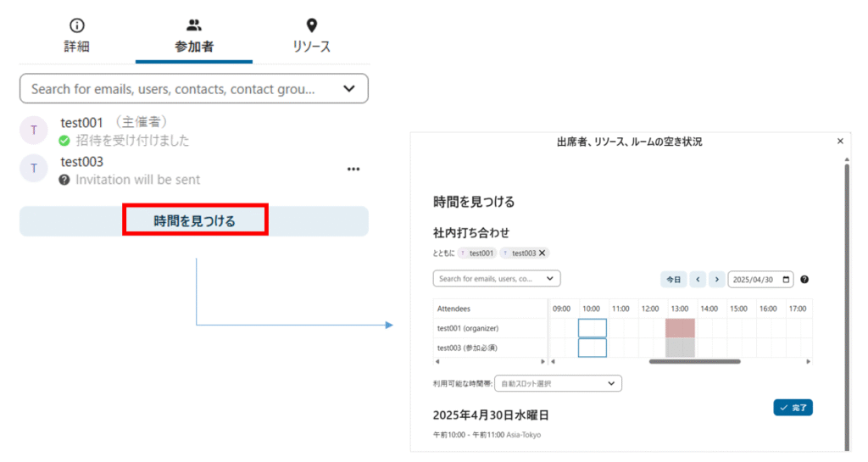Screen dimensions: 868x462
Task: Click the horizontal timeline scrollbar thumb
Action: tap(694, 362)
